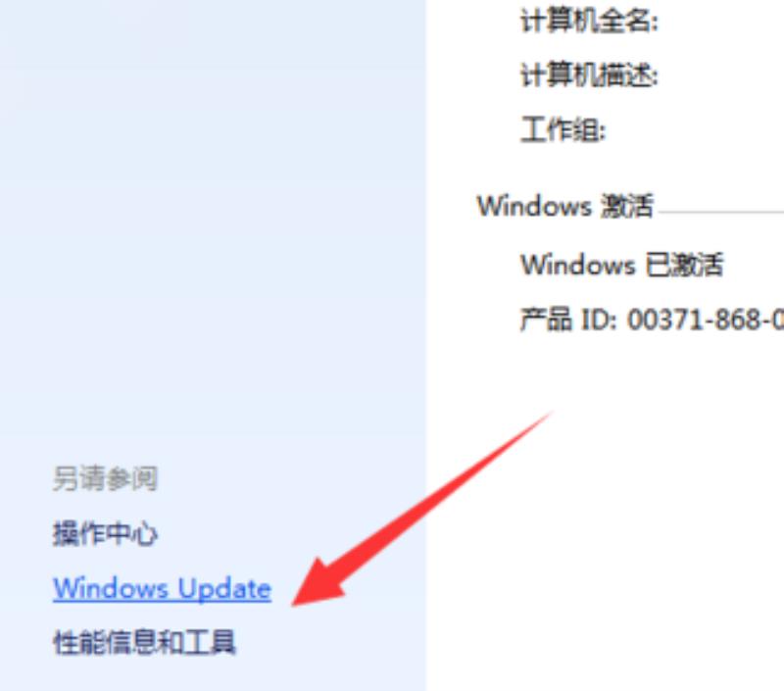Click the border between sidebar and main pane
This screenshot has height=691, width=784.
426,345
